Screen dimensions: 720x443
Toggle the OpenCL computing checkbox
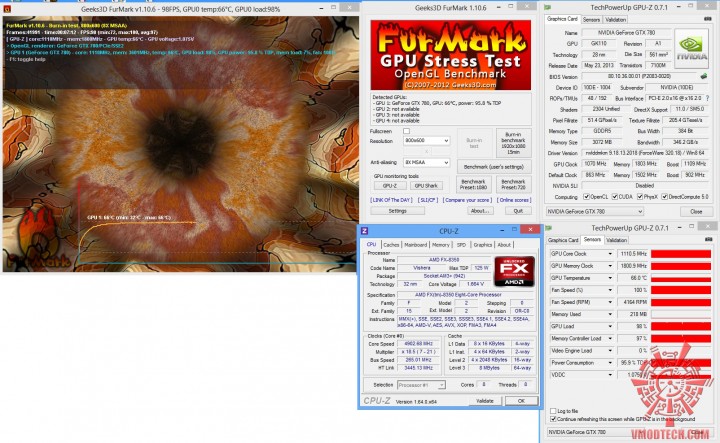586,197
